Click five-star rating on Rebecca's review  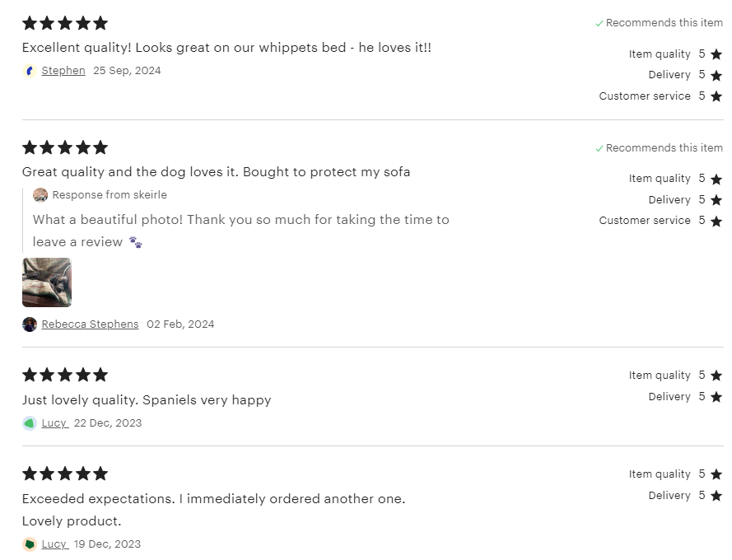[65, 147]
